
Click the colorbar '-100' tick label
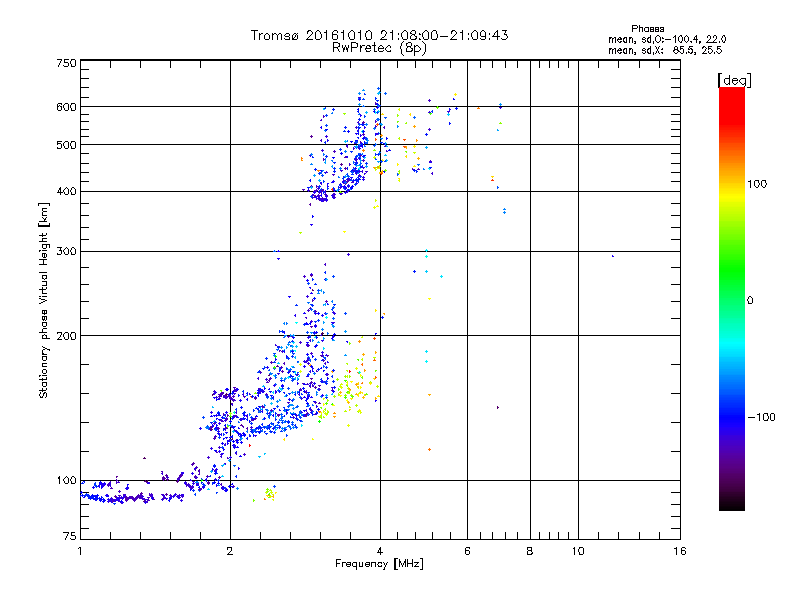pyautogui.click(x=761, y=417)
